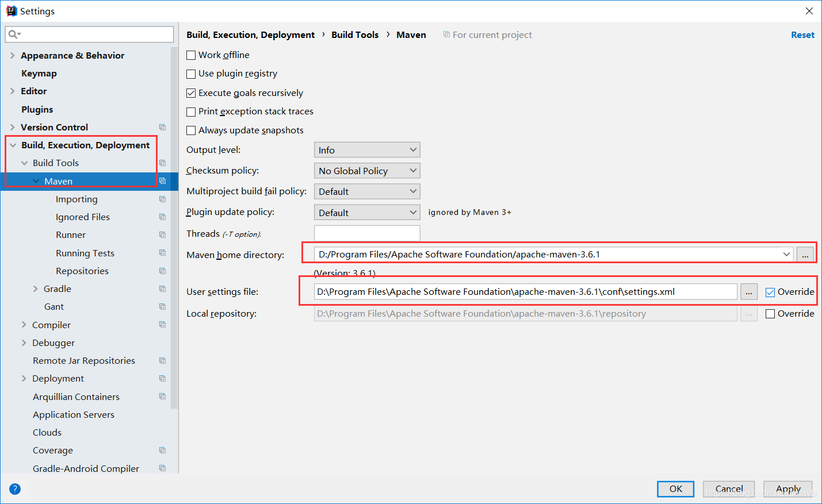Open Running Tests settings page
The image size is (822, 504).
(x=85, y=253)
